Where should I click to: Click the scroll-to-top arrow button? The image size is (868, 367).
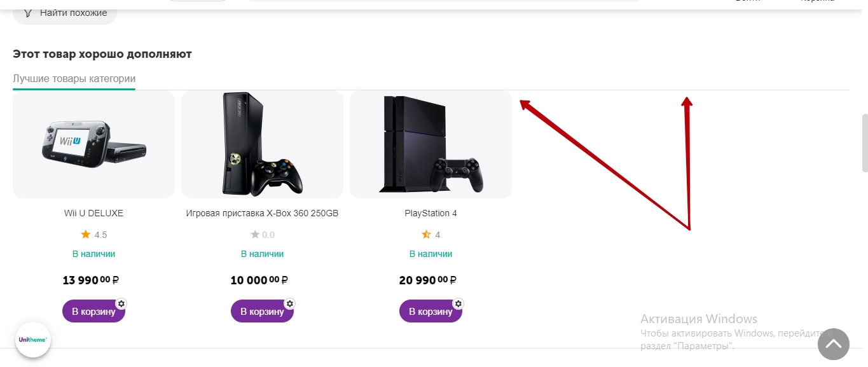pyautogui.click(x=833, y=344)
